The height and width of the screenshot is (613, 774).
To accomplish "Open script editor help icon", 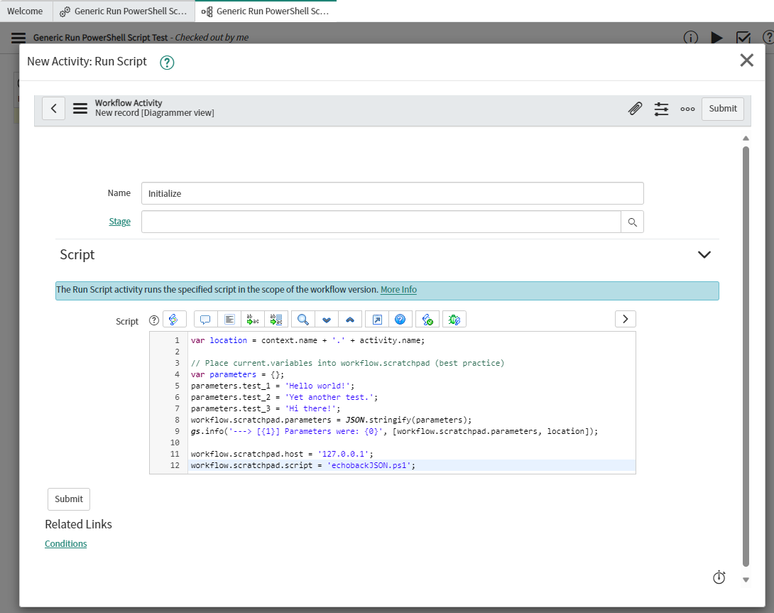I will (400, 319).
